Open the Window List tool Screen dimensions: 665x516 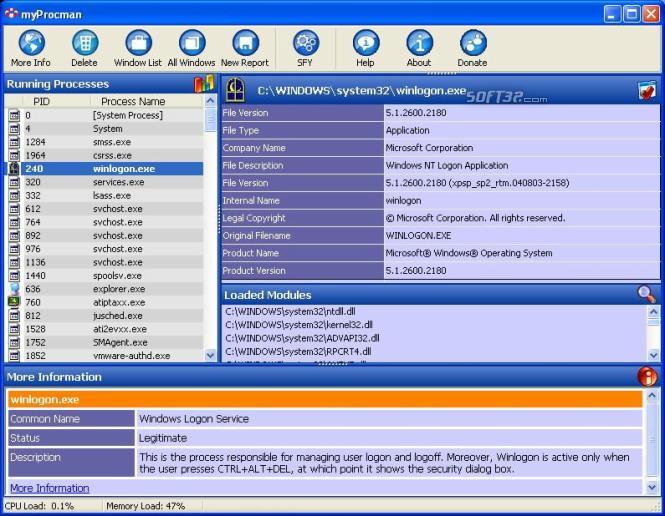tap(137, 43)
